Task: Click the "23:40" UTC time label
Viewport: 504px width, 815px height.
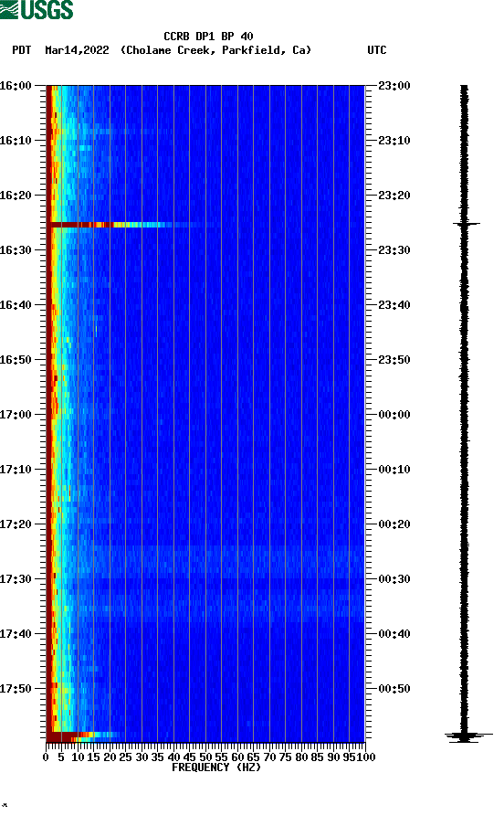Action: pyautogui.click(x=394, y=305)
